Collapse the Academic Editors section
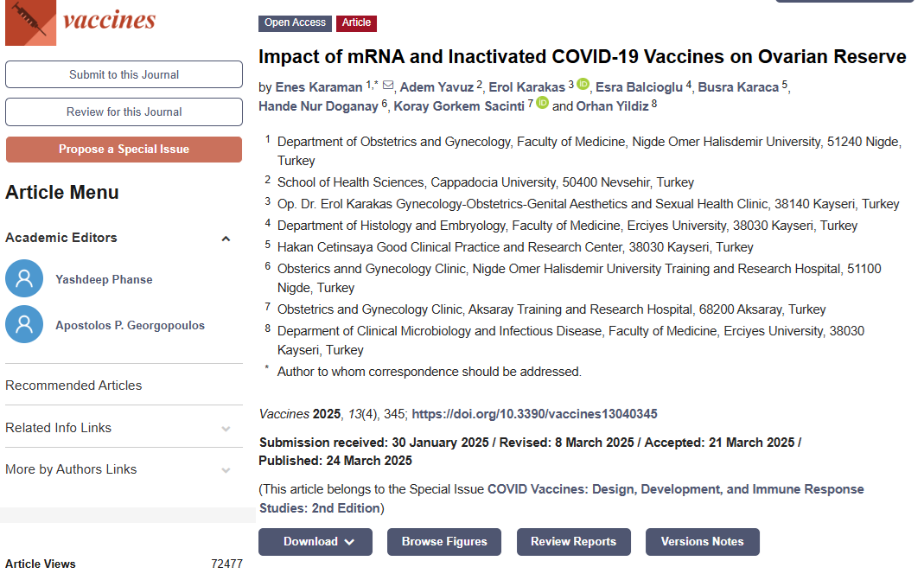 coord(226,239)
